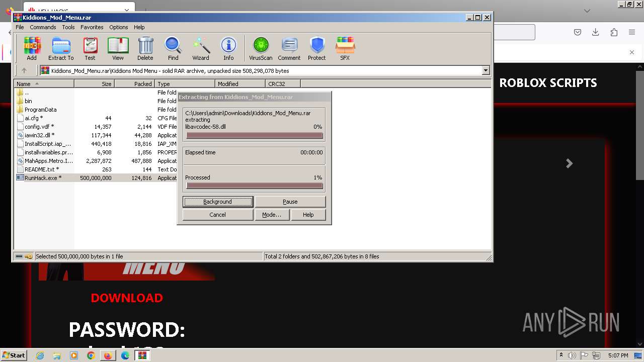
Task: Create SFX archive via SFX icon
Action: [345, 48]
